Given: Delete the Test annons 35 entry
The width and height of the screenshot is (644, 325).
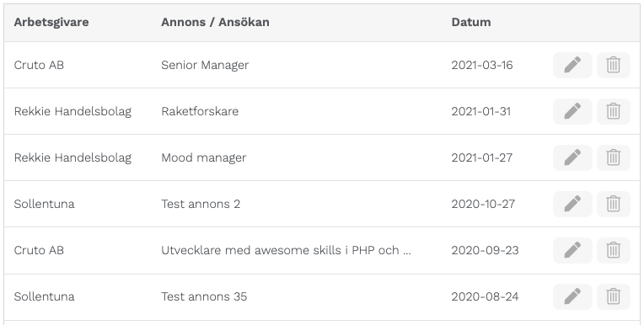Looking at the screenshot, I should [613, 296].
